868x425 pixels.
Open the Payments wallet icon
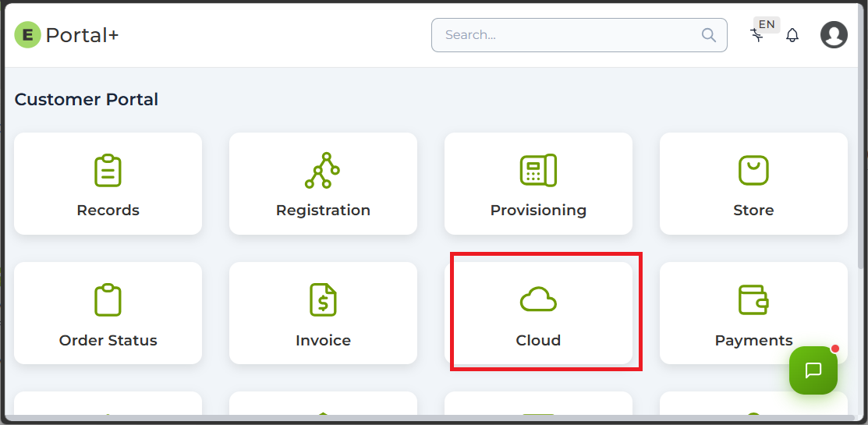753,300
